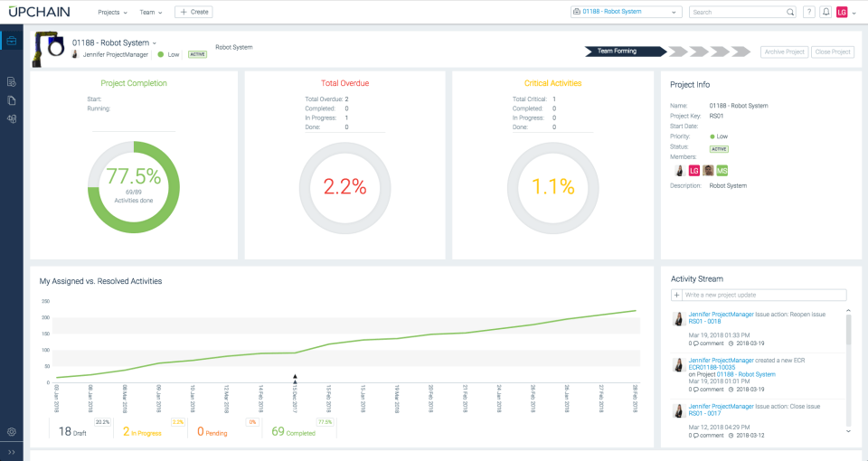Open the RS01 - 0018 issue link
The width and height of the screenshot is (868, 461).
coord(704,321)
